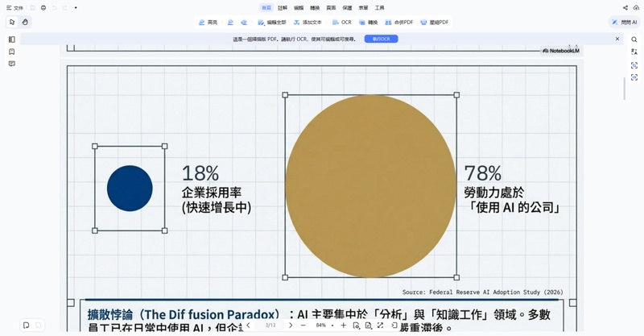Click the Federal Reserve source citation text

(482, 292)
